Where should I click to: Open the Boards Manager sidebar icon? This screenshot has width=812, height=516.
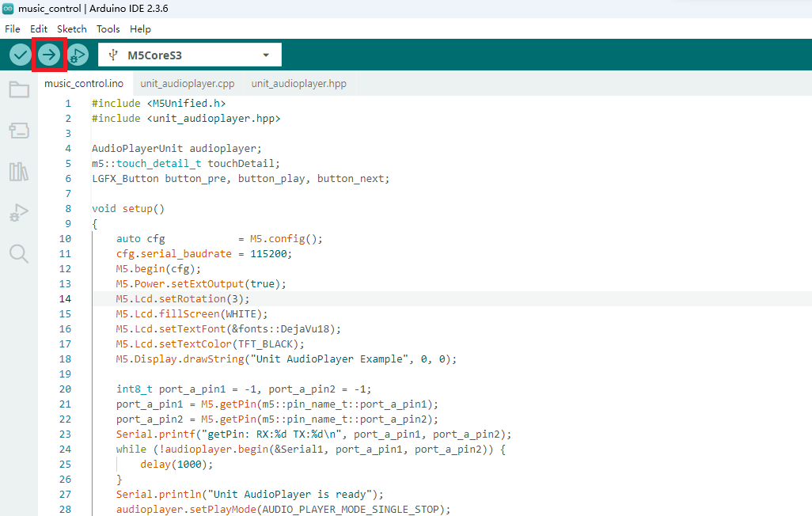[19, 130]
